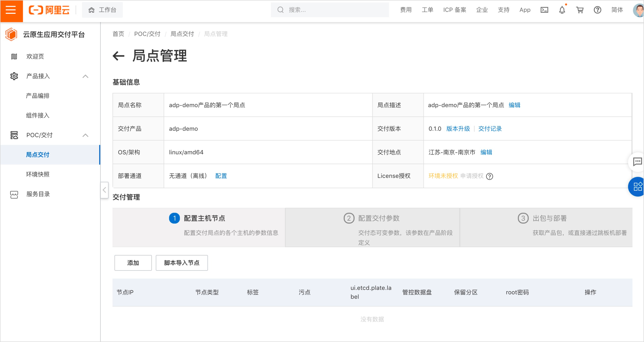
Task: Open the 工作台 workbench button
Action: (102, 10)
